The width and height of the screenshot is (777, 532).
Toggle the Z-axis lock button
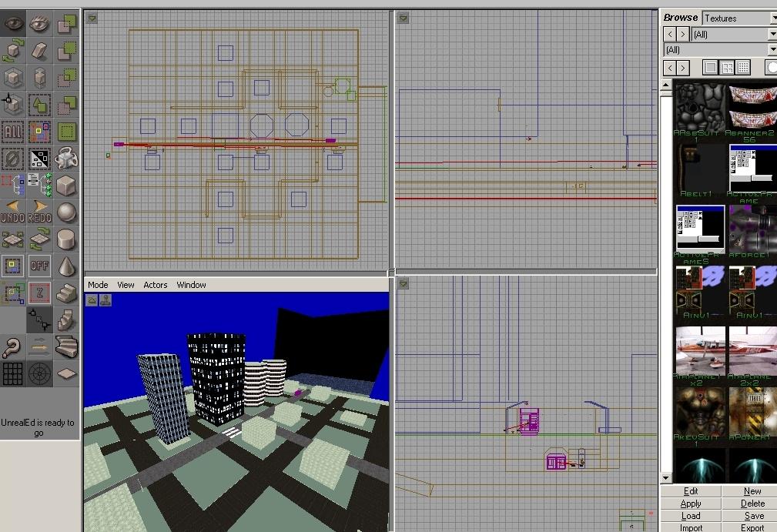click(40, 293)
